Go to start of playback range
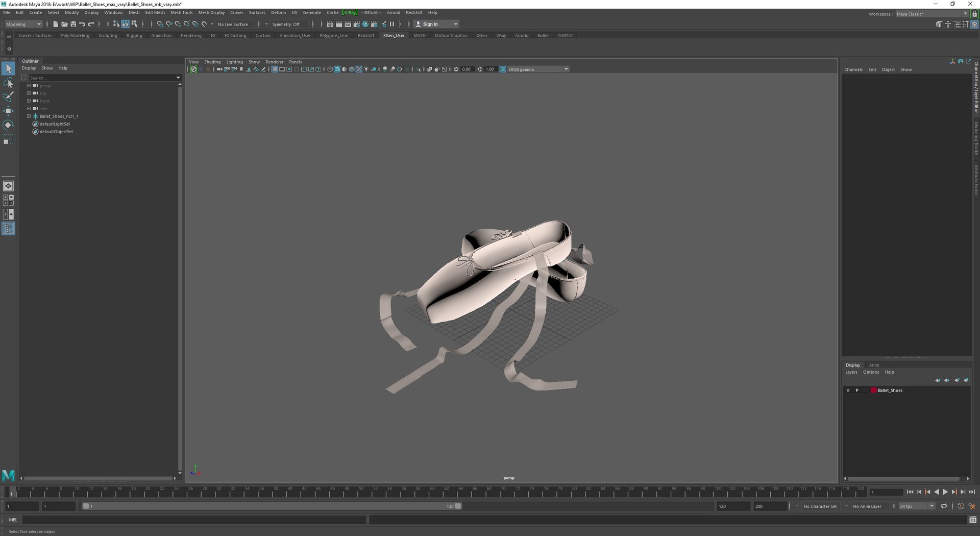Image resolution: width=980 pixels, height=536 pixels. click(910, 492)
